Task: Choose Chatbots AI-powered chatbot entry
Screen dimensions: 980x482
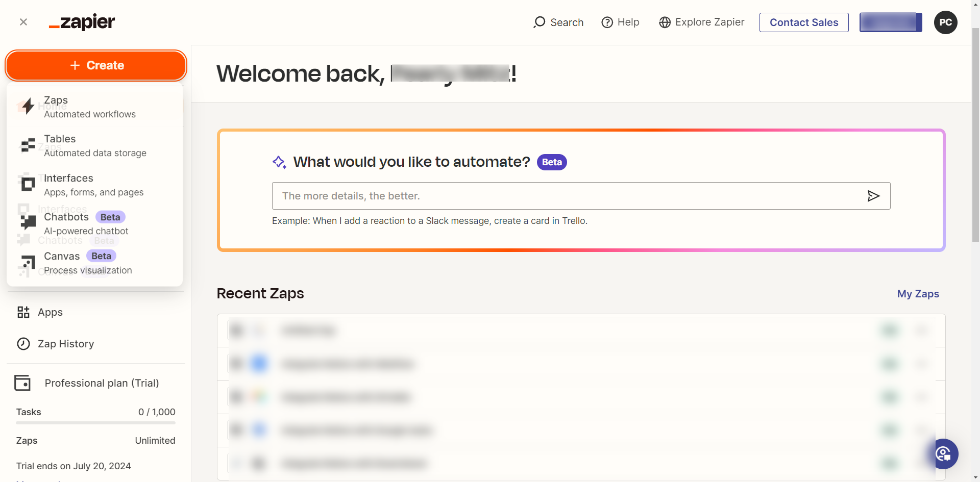Action: 86,224
